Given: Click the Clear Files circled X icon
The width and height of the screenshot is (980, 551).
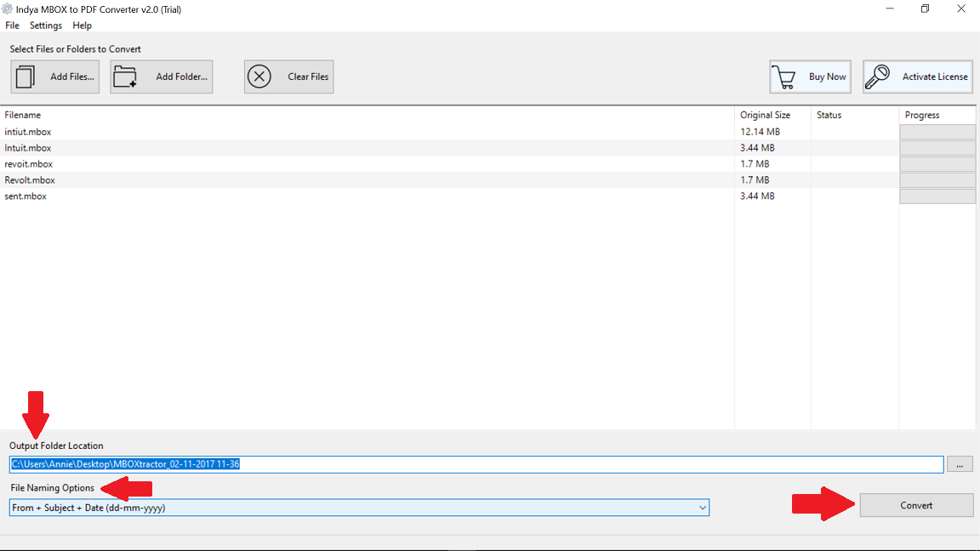Looking at the screenshot, I should pyautogui.click(x=259, y=77).
